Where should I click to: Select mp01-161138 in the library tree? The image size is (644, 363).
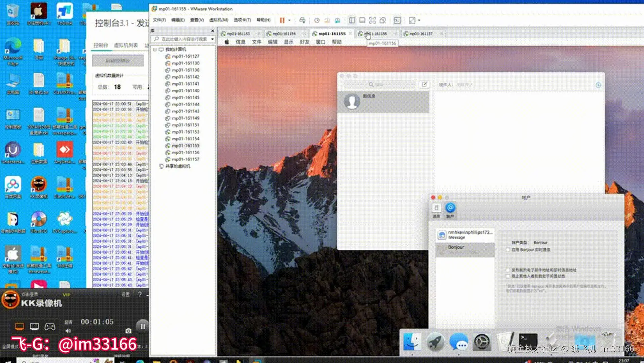[182, 70]
